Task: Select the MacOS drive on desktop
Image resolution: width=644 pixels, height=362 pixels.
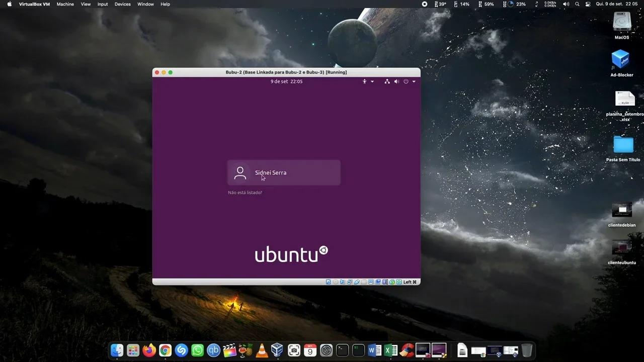Action: point(622,25)
